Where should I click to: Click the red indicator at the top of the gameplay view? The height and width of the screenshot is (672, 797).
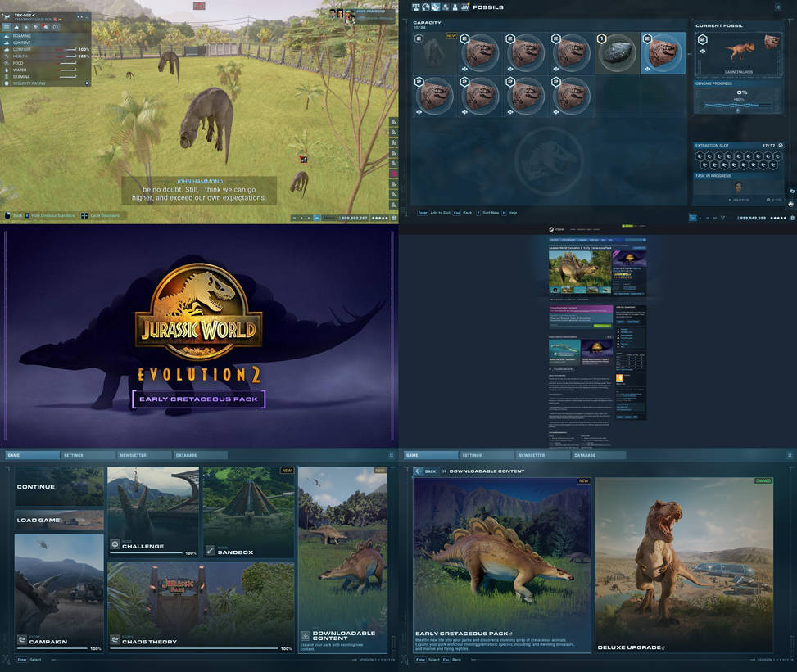[199, 6]
